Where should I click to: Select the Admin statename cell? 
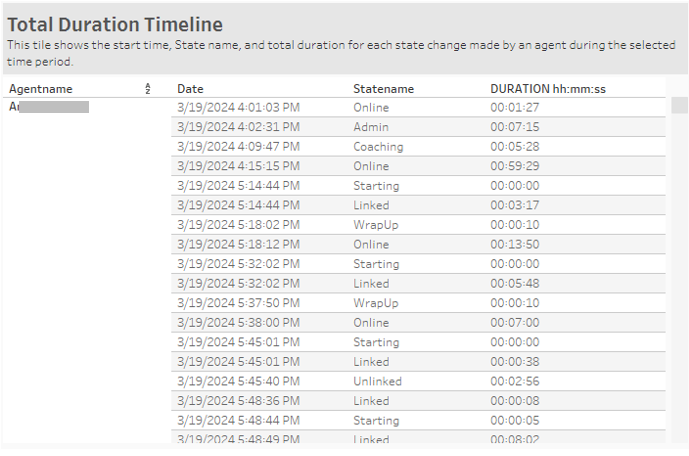pyautogui.click(x=371, y=127)
